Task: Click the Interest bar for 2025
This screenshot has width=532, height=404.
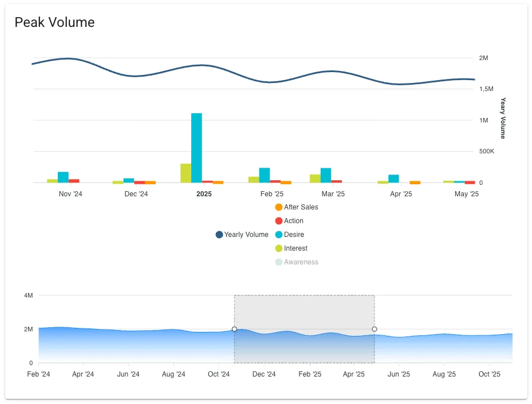Action: click(x=186, y=173)
